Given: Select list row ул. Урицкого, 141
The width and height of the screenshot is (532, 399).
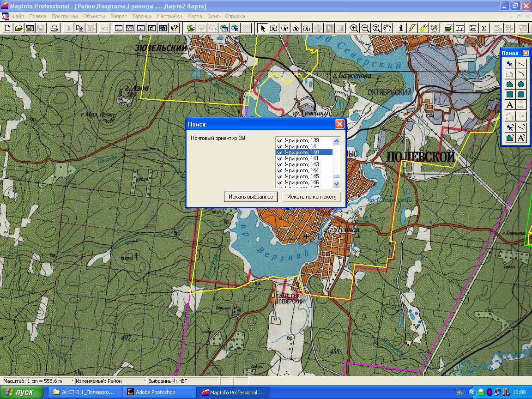Looking at the screenshot, I should pos(304,158).
